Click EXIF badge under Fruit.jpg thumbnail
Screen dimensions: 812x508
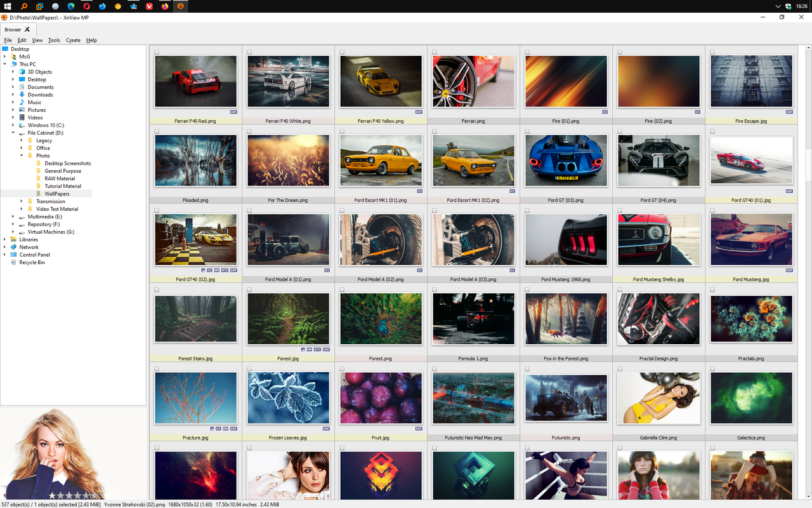pyautogui.click(x=419, y=429)
